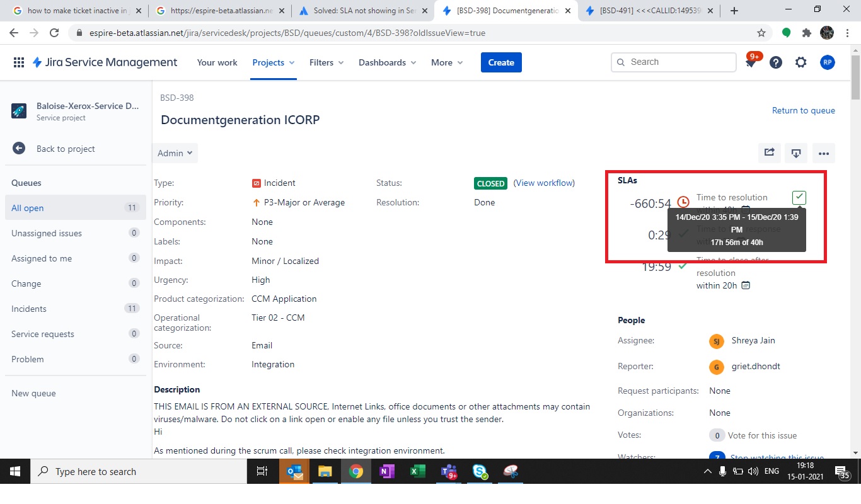Open Excel from the taskbar
This screenshot has width=861, height=504.
coord(417,471)
